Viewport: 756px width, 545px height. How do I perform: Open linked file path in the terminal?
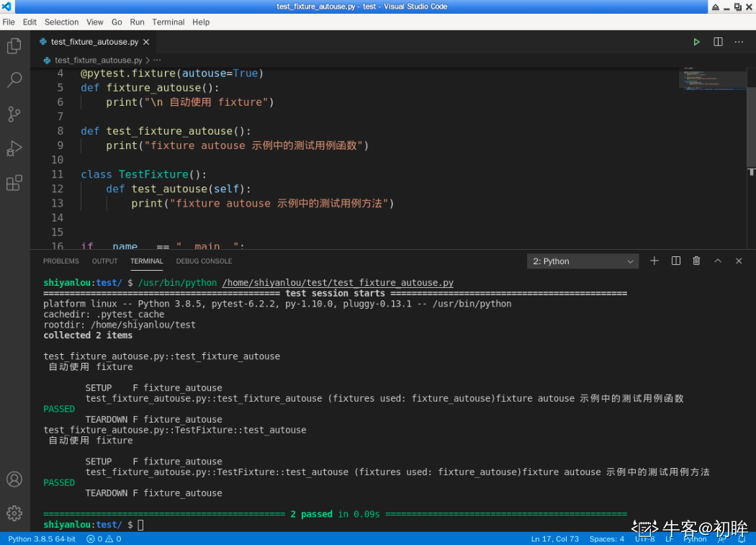pos(338,283)
